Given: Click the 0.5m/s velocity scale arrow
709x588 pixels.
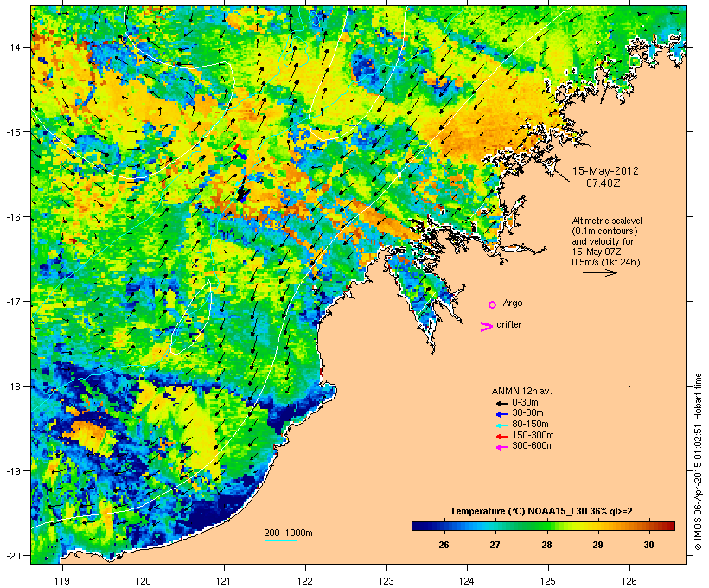Looking at the screenshot, I should point(599,272).
